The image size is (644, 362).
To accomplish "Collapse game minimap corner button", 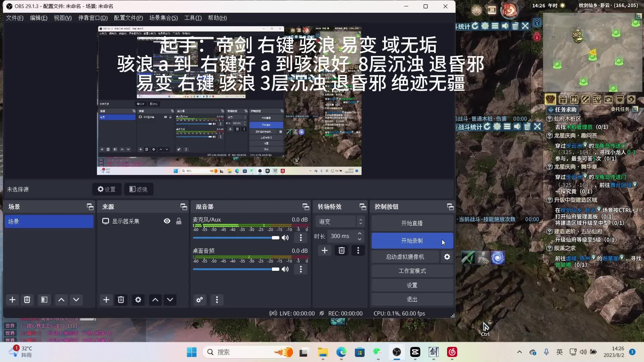I will [x=639, y=16].
